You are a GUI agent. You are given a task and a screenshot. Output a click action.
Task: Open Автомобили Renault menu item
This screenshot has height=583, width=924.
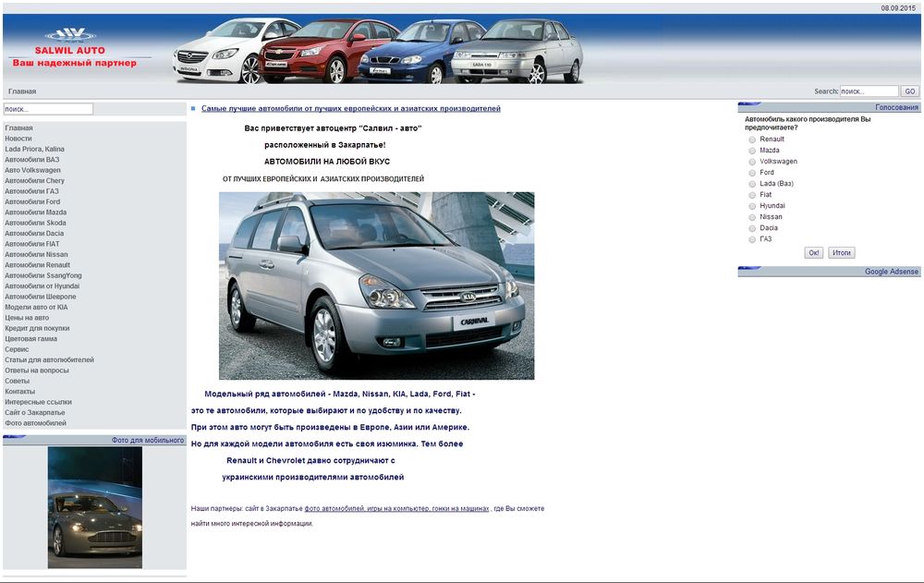point(37,265)
